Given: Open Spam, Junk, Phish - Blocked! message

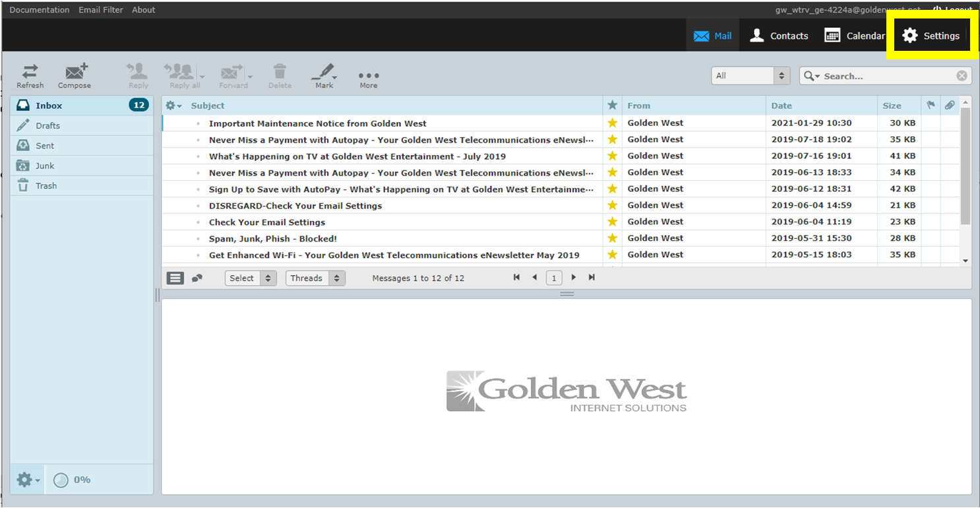Looking at the screenshot, I should click(x=273, y=239).
